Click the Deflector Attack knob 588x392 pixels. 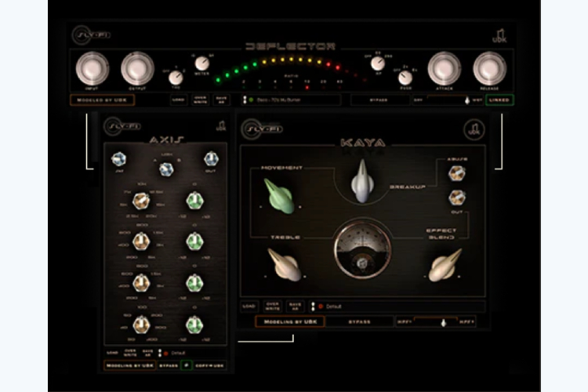click(445, 69)
